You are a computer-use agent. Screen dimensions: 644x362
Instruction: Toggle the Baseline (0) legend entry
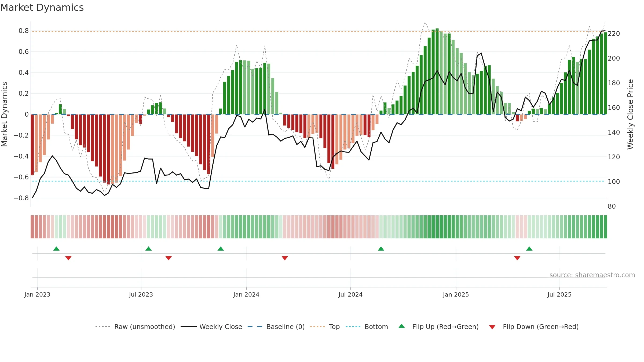click(x=276, y=327)
